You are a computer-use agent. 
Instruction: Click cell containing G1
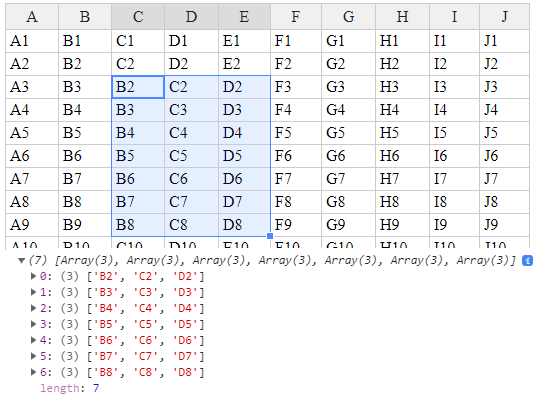coord(349,41)
